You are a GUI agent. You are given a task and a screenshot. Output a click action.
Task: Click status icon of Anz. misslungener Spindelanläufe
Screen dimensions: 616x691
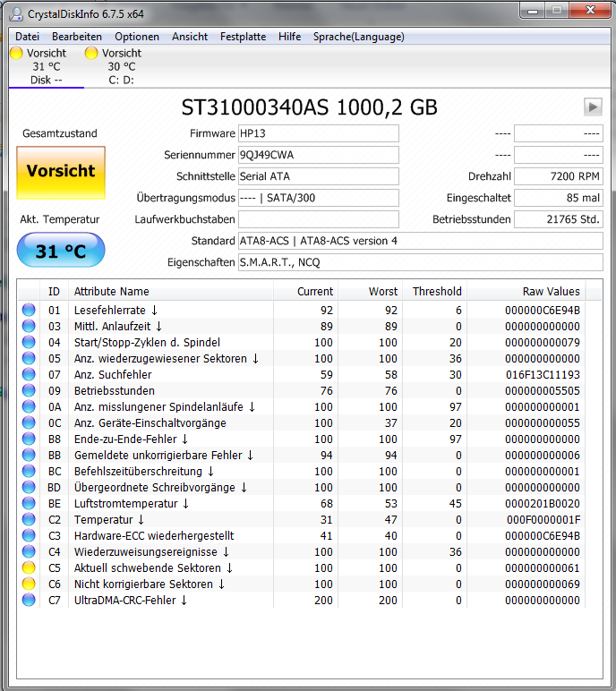(29, 406)
